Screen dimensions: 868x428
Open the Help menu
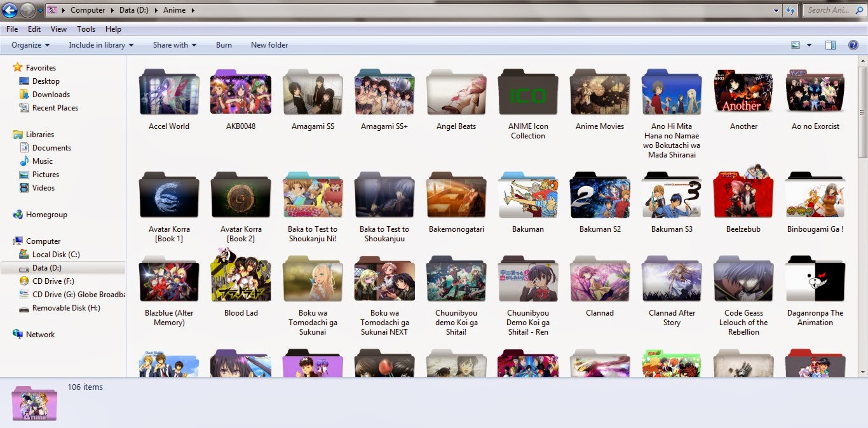pyautogui.click(x=113, y=29)
